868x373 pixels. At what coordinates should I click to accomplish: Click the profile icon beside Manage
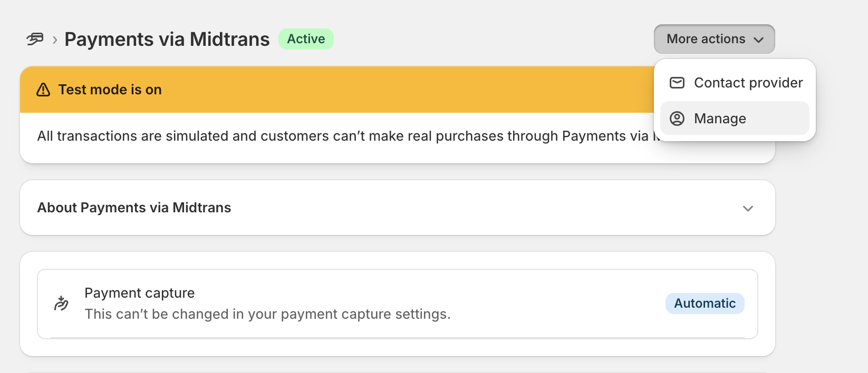click(677, 119)
